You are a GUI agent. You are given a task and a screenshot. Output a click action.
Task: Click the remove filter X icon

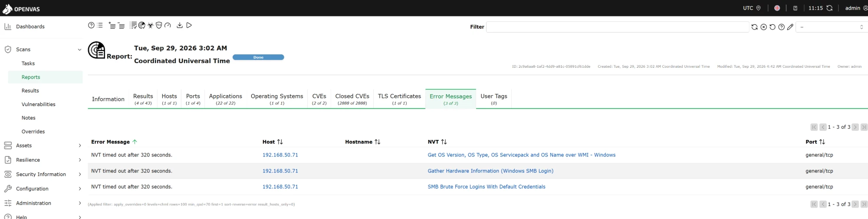pyautogui.click(x=763, y=27)
